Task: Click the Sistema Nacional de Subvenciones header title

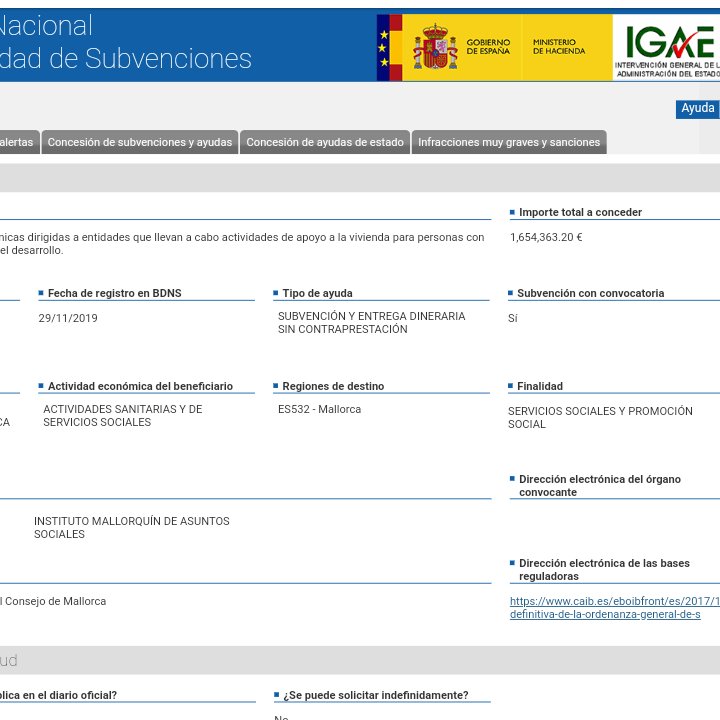Action: 126,42
